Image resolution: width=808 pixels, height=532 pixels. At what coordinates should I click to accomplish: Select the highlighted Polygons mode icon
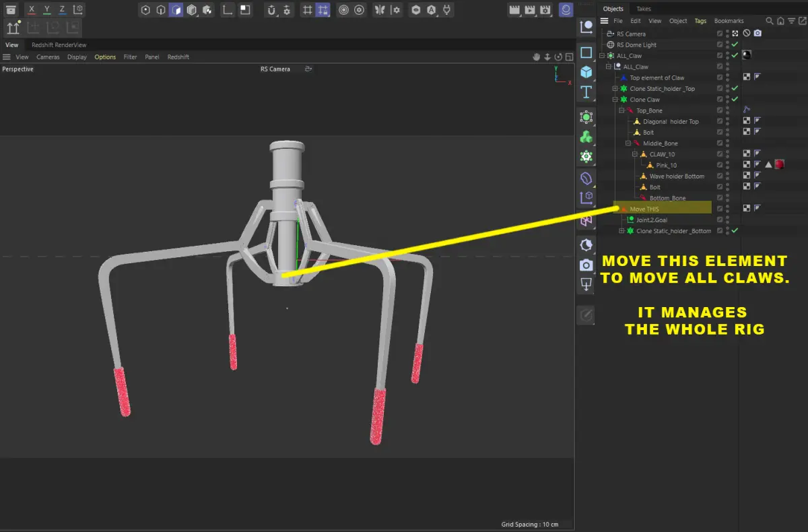click(x=176, y=10)
